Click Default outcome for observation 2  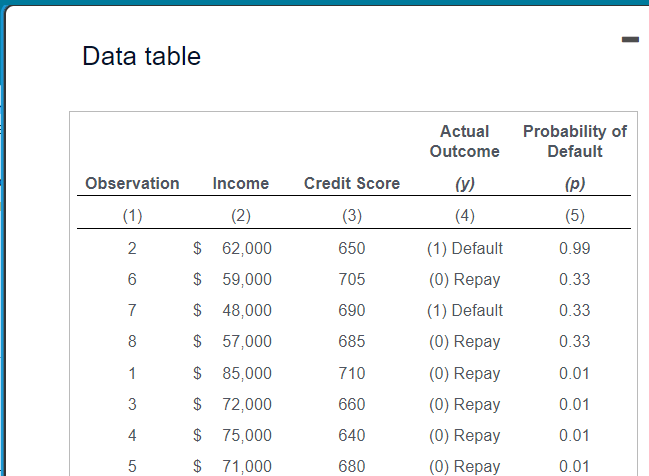(x=465, y=248)
